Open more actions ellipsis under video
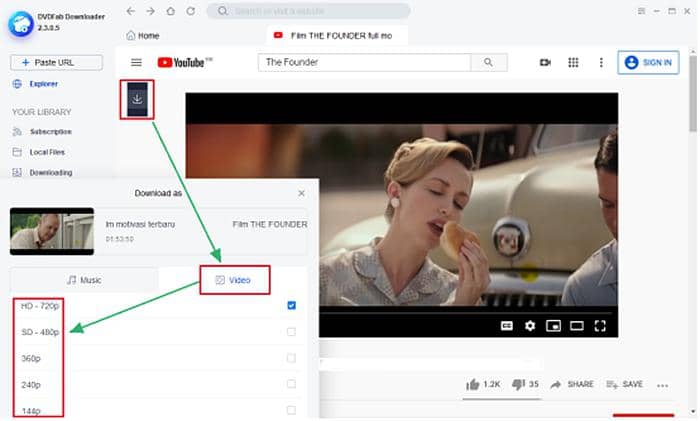 tap(662, 385)
